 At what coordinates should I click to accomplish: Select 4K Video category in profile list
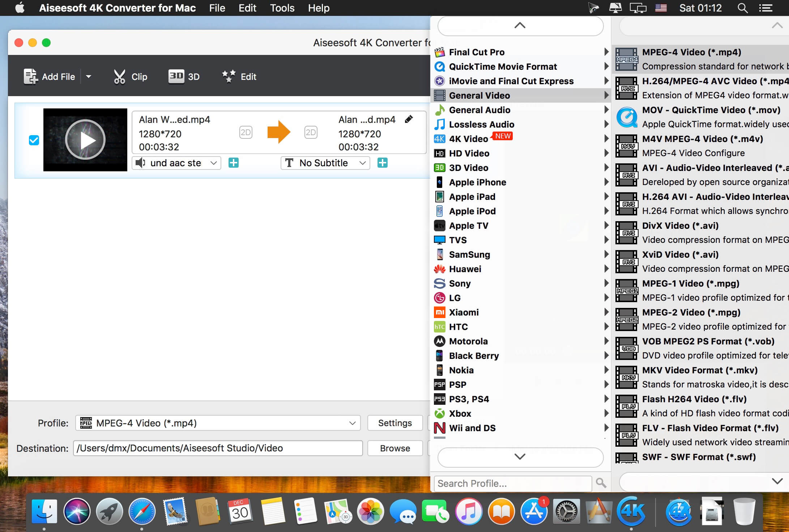coord(469,139)
